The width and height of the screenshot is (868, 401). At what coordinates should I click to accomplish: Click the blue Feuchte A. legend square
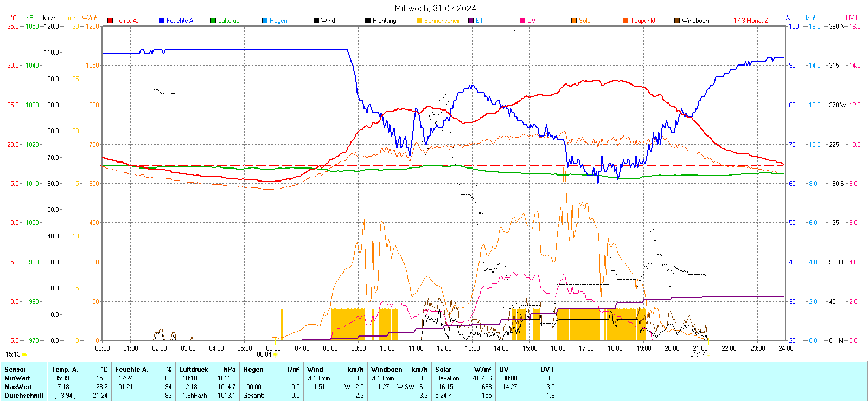(x=162, y=21)
